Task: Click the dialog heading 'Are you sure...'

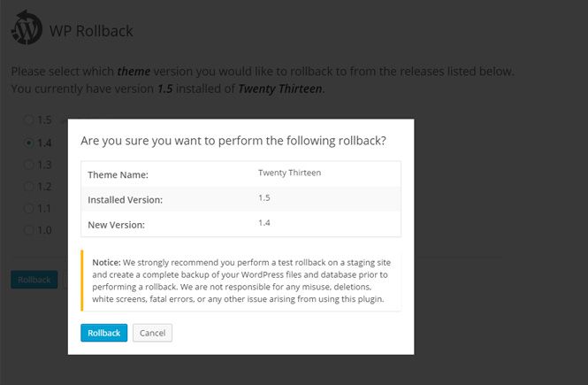Action: [x=233, y=141]
